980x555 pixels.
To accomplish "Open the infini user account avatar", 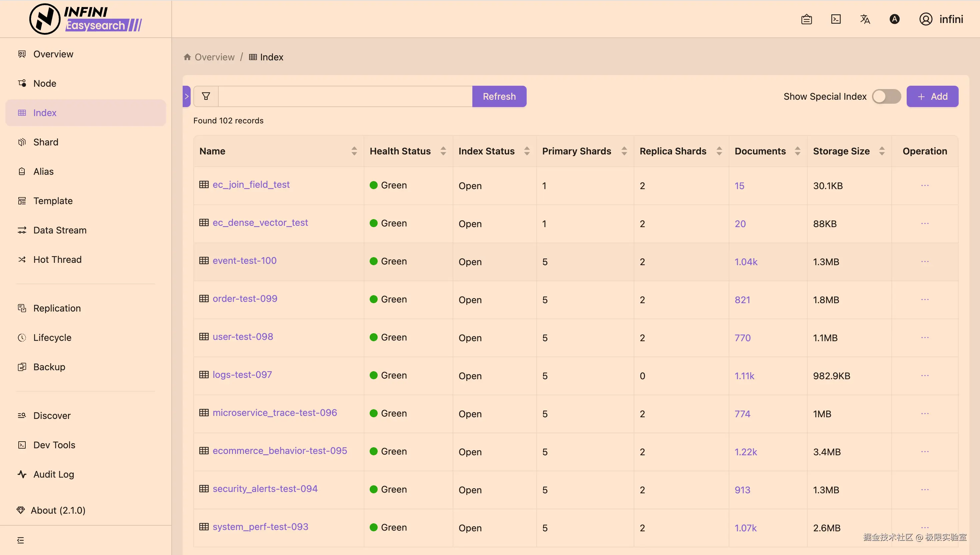I will pyautogui.click(x=926, y=19).
